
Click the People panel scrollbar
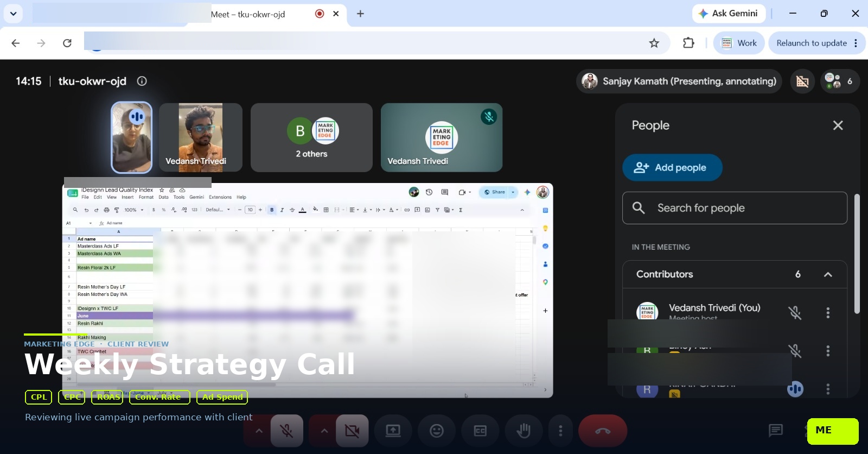(857, 254)
